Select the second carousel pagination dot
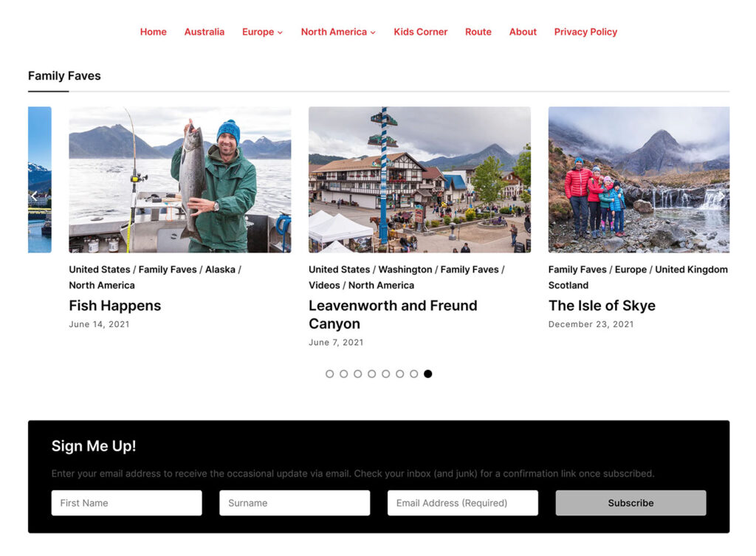 pos(344,374)
